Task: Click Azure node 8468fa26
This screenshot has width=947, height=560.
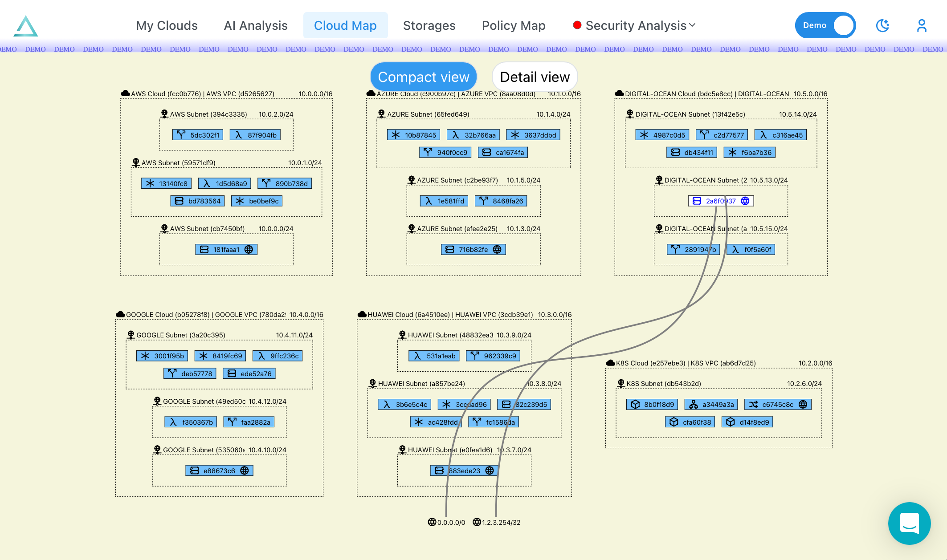Action: point(501,201)
